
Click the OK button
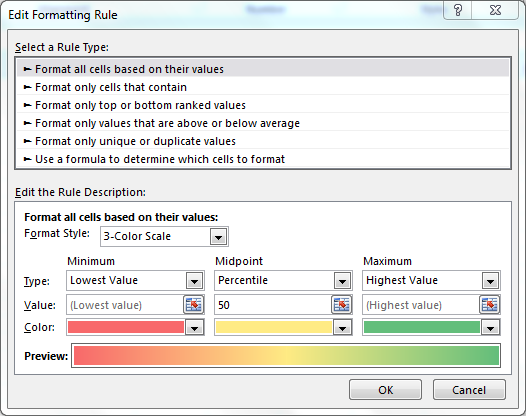385,390
